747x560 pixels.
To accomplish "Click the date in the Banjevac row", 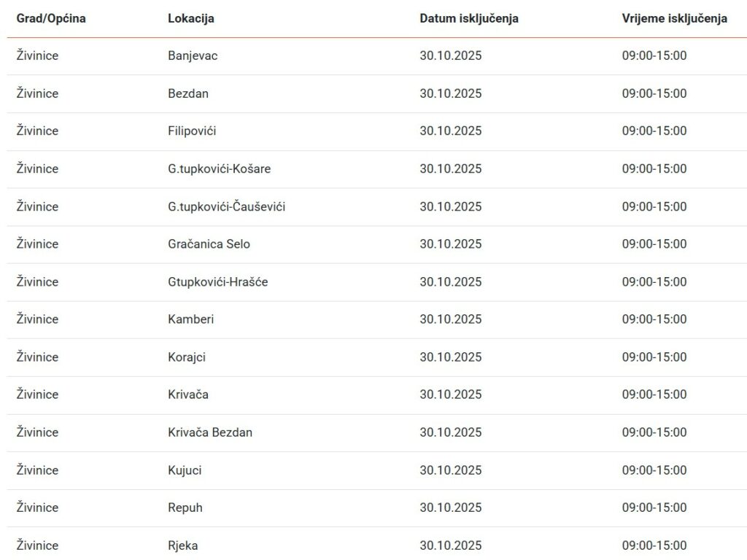I will (x=451, y=56).
